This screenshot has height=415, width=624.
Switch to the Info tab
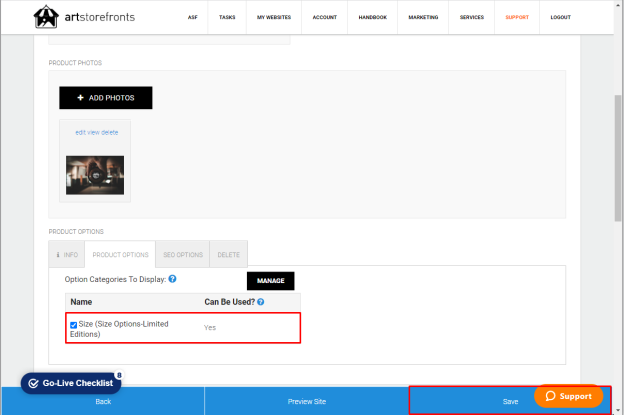pyautogui.click(x=67, y=255)
